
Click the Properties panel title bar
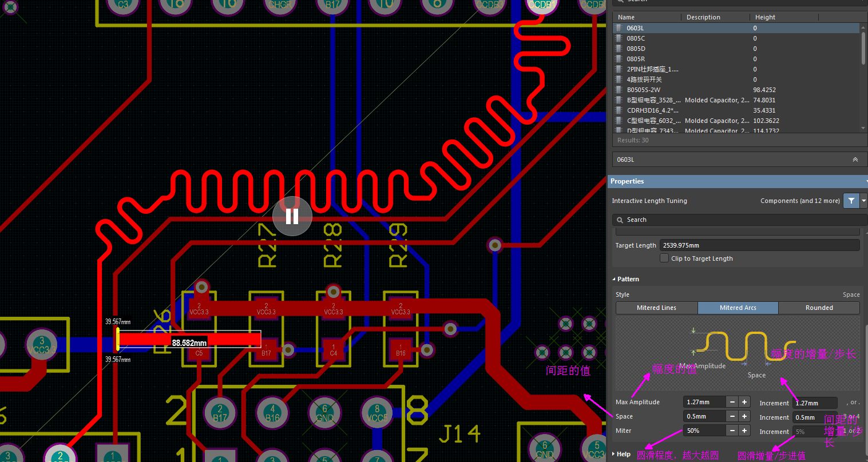pyautogui.click(x=737, y=181)
